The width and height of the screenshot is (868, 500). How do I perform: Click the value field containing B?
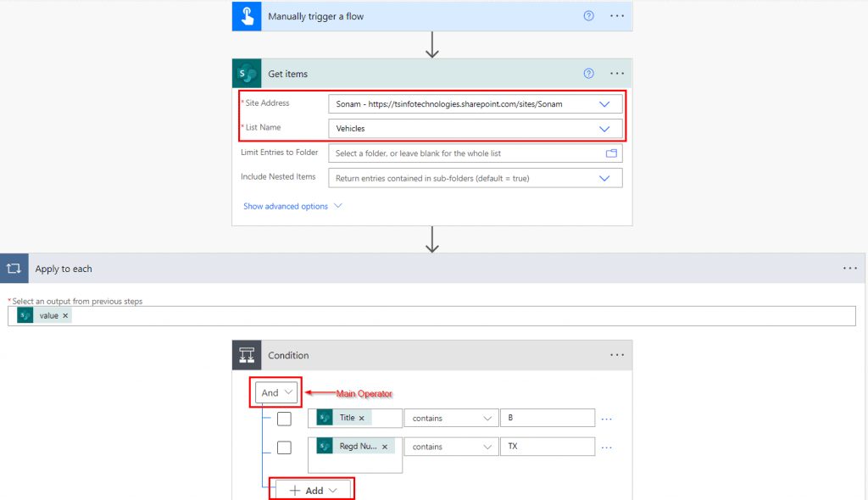pyautogui.click(x=548, y=418)
